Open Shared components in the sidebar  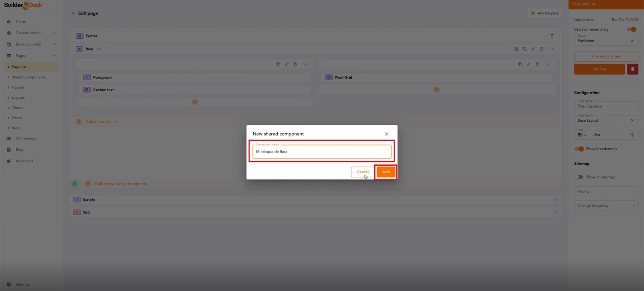(29, 77)
